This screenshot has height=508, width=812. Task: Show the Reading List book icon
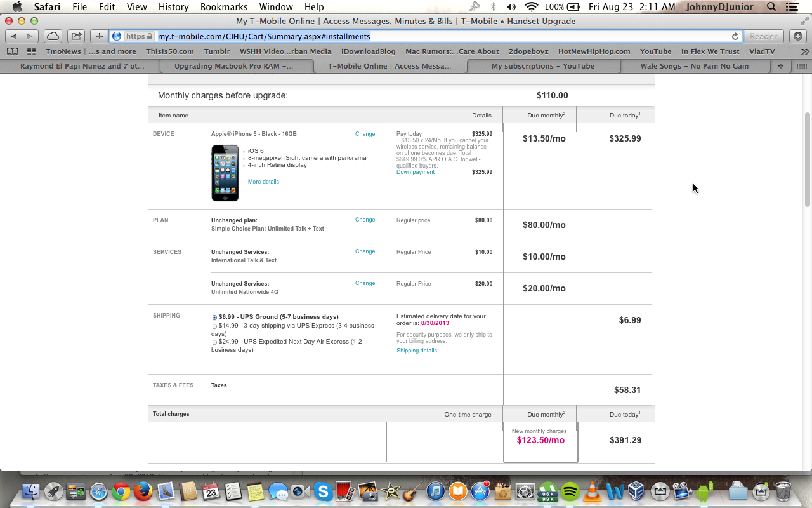13,51
